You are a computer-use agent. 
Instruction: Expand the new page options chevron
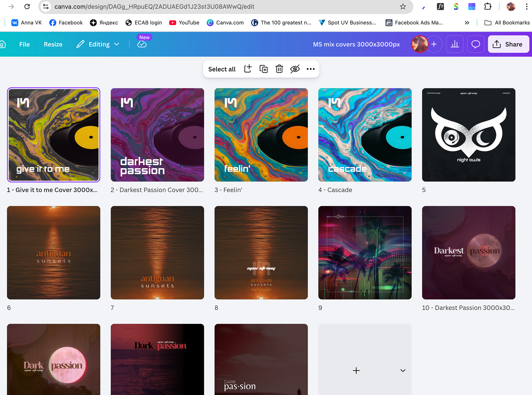[403, 371]
